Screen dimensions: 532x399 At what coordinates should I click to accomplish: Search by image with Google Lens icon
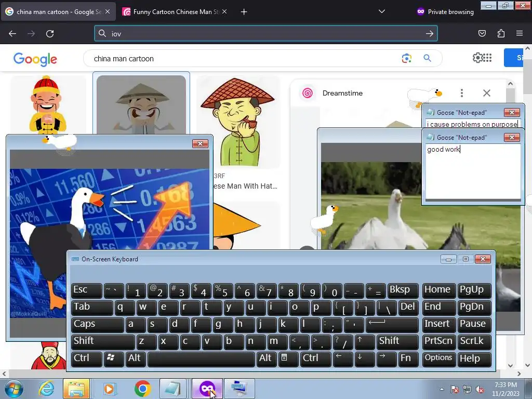click(x=406, y=58)
